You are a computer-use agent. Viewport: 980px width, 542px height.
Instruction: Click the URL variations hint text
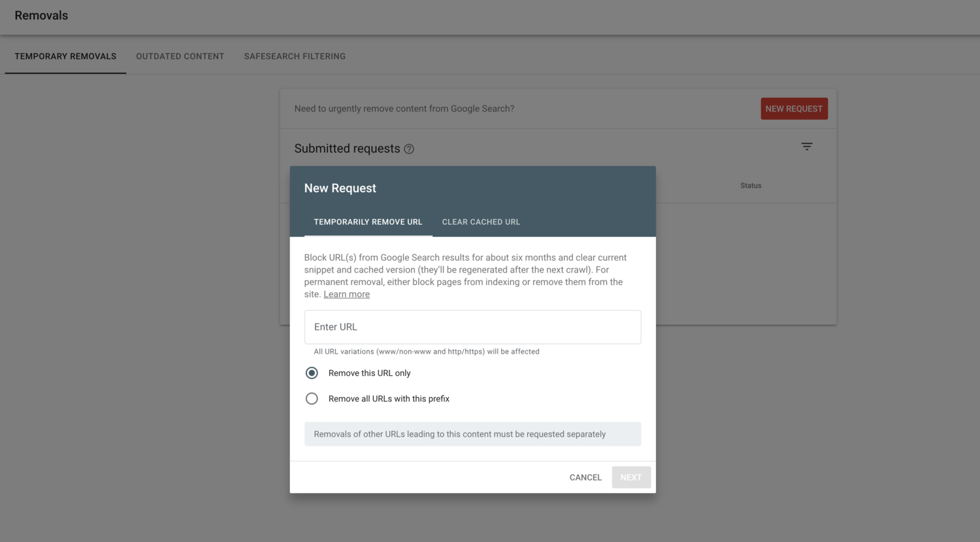click(x=425, y=351)
